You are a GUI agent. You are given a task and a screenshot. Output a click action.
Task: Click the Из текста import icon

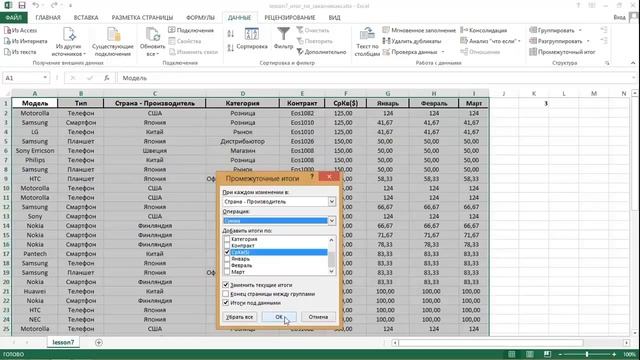point(7,52)
